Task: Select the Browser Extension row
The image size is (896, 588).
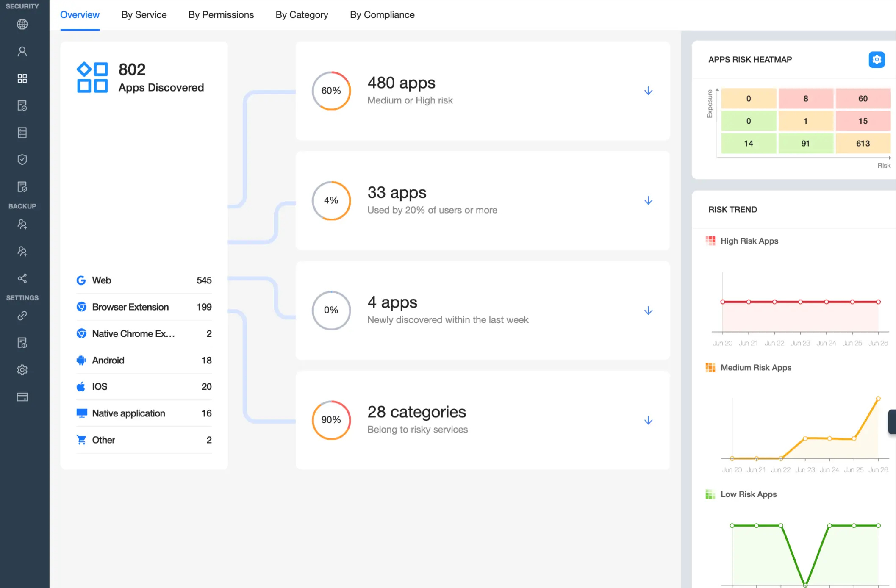Action: 144,307
